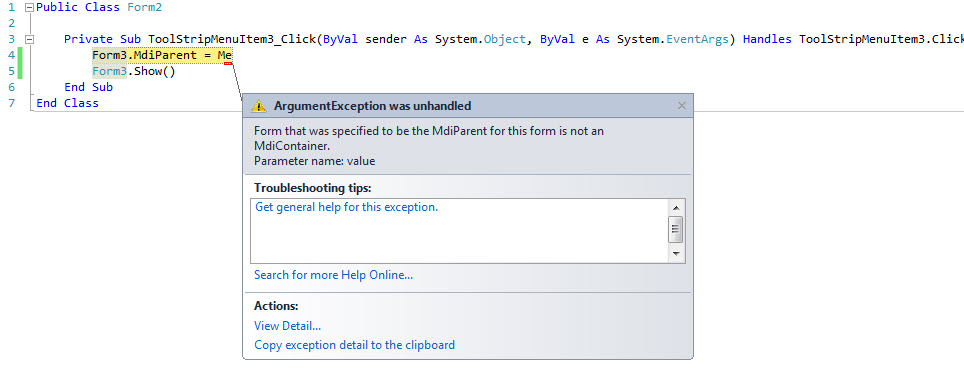This screenshot has width=964, height=373.
Task: Place cursor on Form3.MdiParent highlighted line
Action: pos(162,55)
